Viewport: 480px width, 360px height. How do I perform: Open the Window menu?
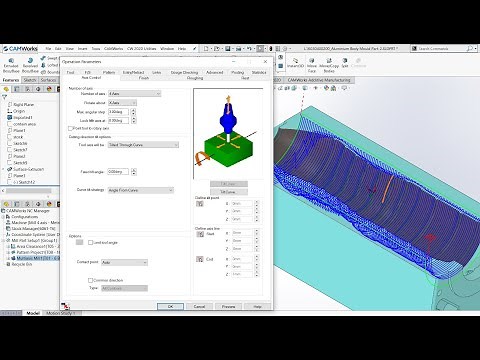click(167, 49)
